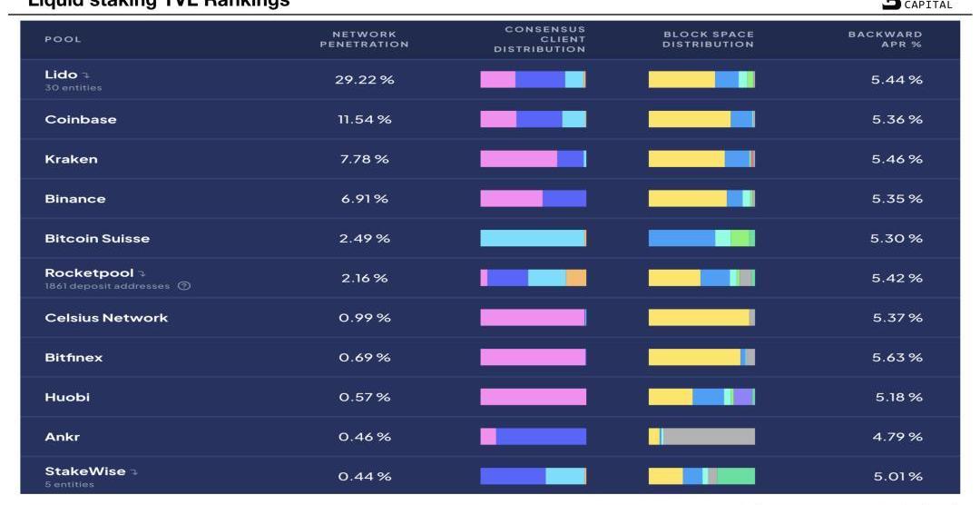Screen dimensions: 980x505
Task: Sort by Backward APR % column header
Action: [885, 39]
